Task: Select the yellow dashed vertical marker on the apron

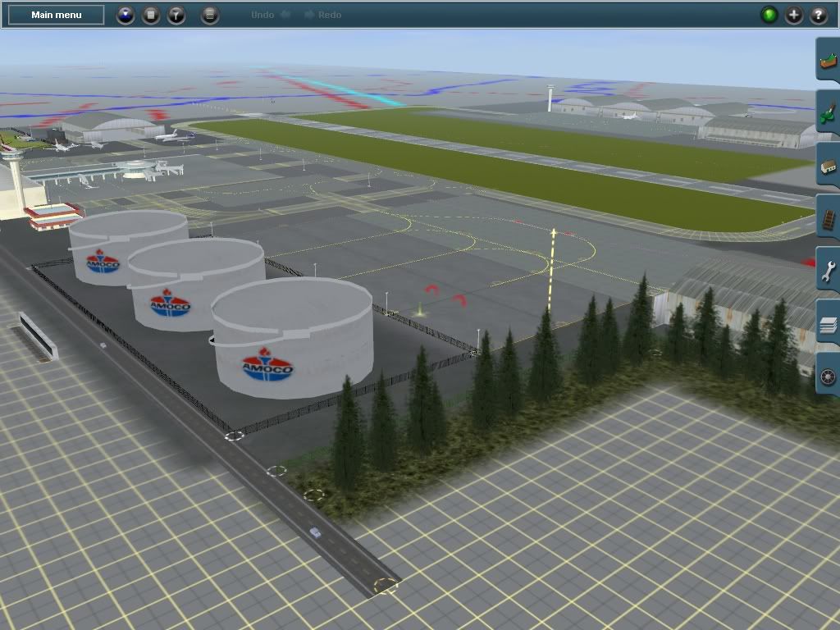Action: (552, 271)
